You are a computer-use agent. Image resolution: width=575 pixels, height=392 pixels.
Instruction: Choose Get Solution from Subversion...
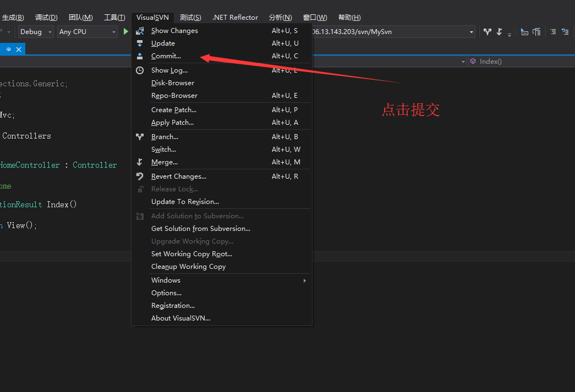tap(222, 229)
